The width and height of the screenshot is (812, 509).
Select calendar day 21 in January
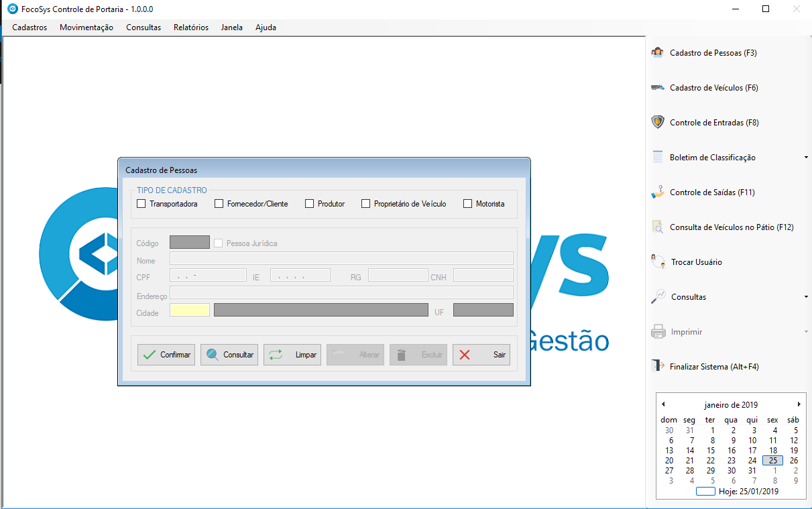690,461
